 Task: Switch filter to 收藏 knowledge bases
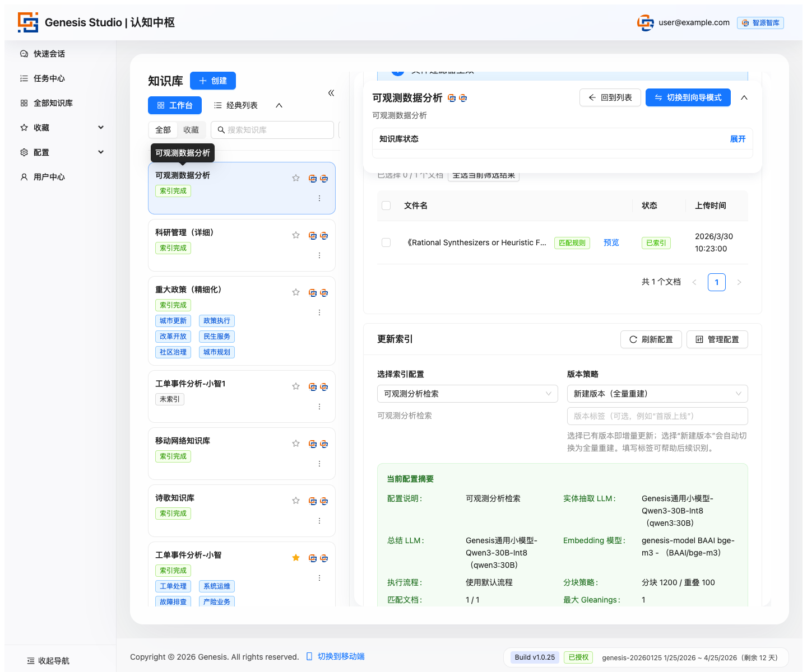click(x=191, y=130)
